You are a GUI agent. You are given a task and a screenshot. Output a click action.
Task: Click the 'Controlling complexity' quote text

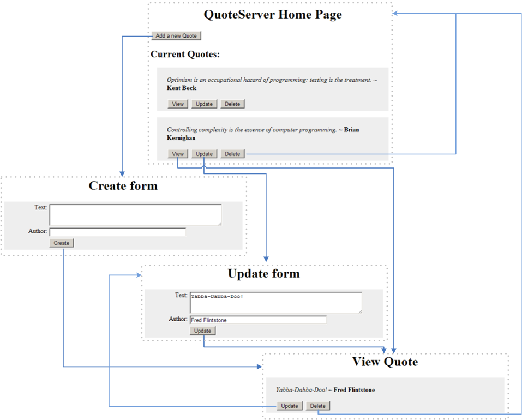click(x=251, y=130)
